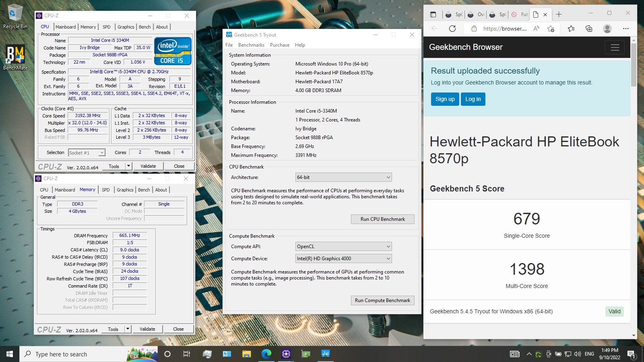644x362 pixels.
Task: Open the File menu in Geekbench
Action: point(229,45)
